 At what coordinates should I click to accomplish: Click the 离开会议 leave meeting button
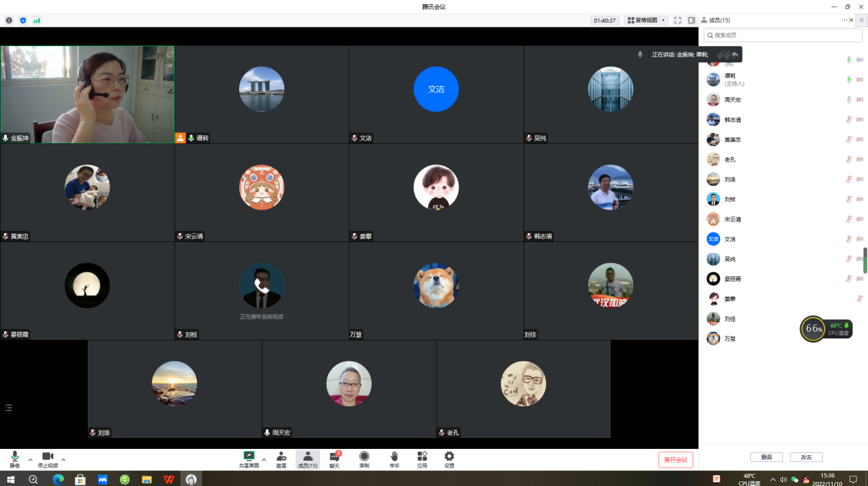tap(675, 459)
